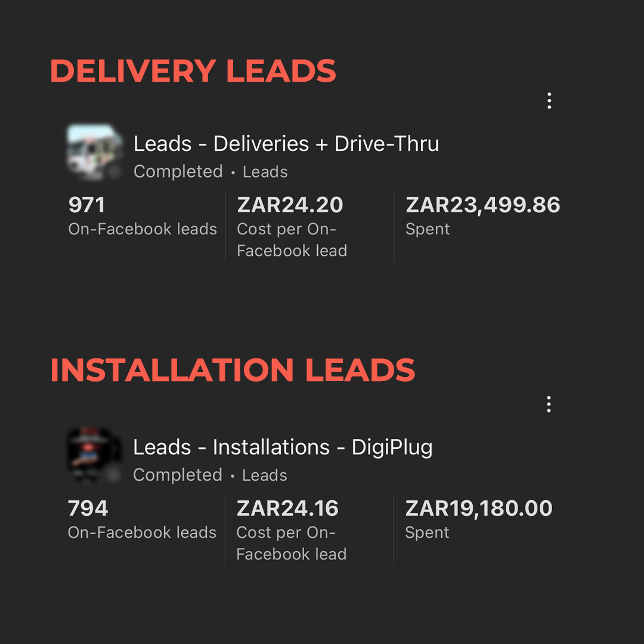Open the 'Leads - Installations - DigiPlug' campaign title
Screen dimensions: 644x644
(283, 447)
